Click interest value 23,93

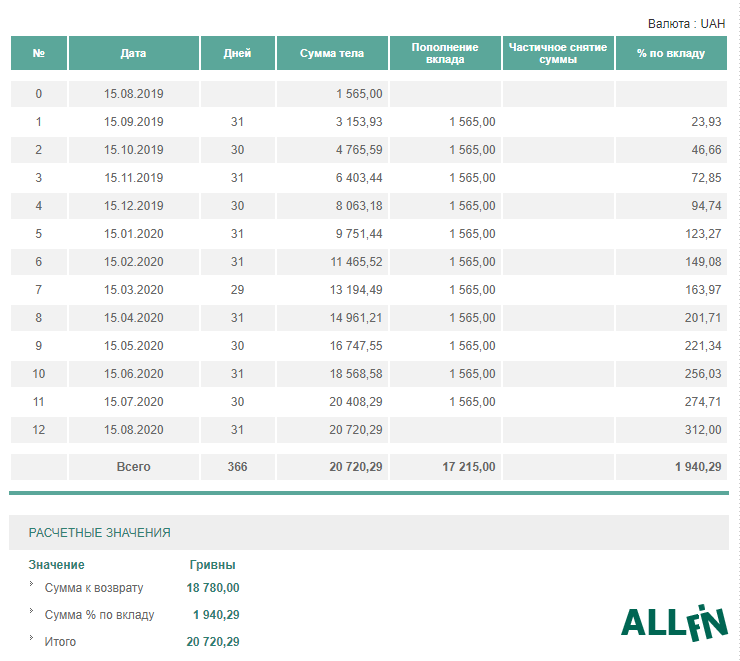706,122
